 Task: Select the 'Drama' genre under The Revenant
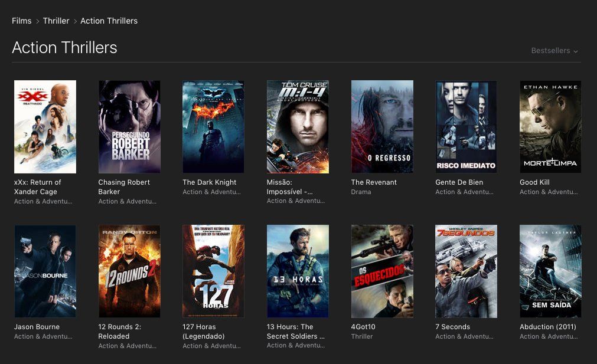361,192
